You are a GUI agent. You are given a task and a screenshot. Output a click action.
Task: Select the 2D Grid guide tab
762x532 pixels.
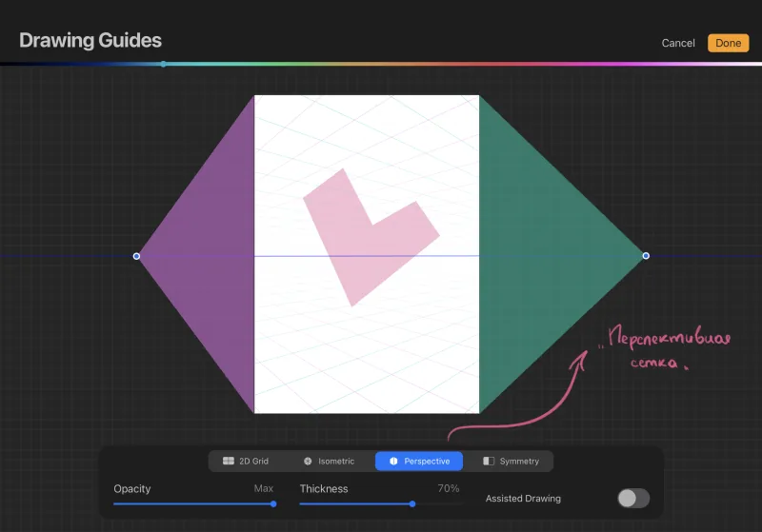(x=246, y=462)
